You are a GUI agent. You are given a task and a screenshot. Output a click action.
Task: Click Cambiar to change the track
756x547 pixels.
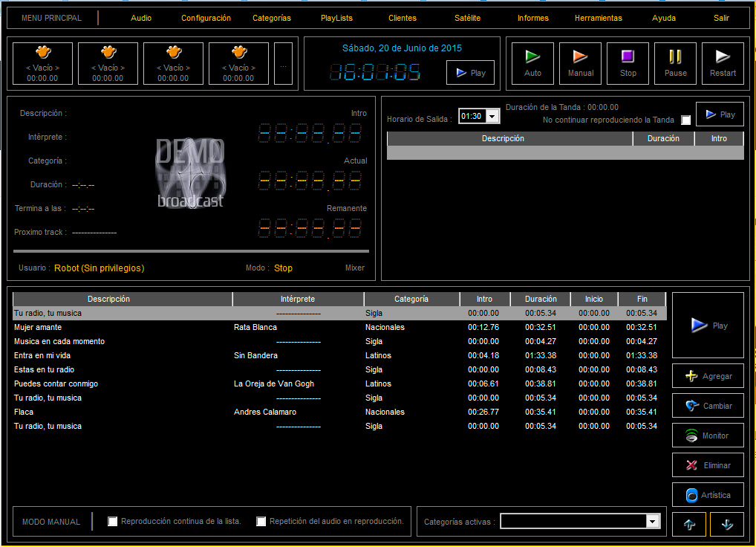[708, 406]
